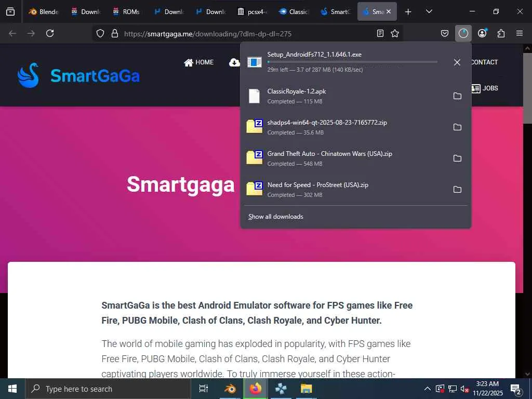
Task: Open the network tray icon
Action: pos(453,389)
